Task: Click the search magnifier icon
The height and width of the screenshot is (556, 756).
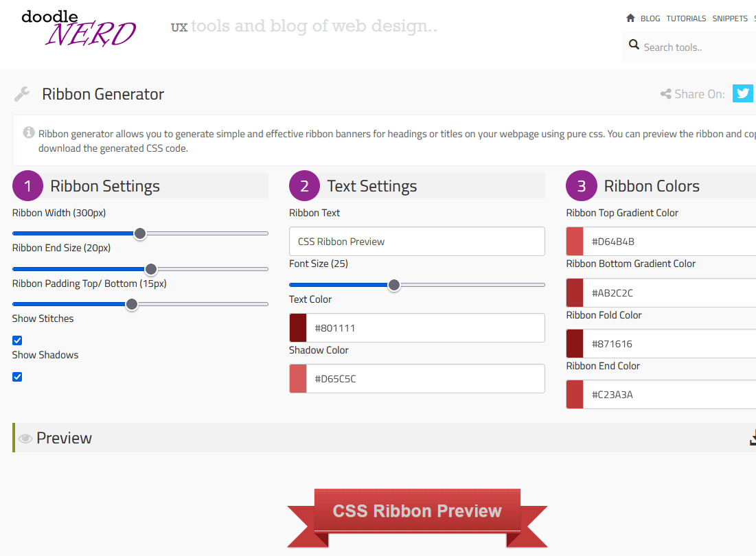Action: pos(634,45)
